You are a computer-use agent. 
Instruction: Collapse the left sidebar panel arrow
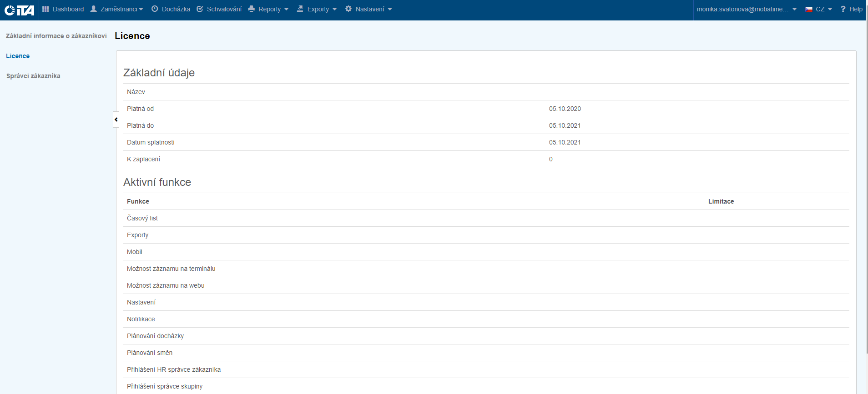(116, 120)
